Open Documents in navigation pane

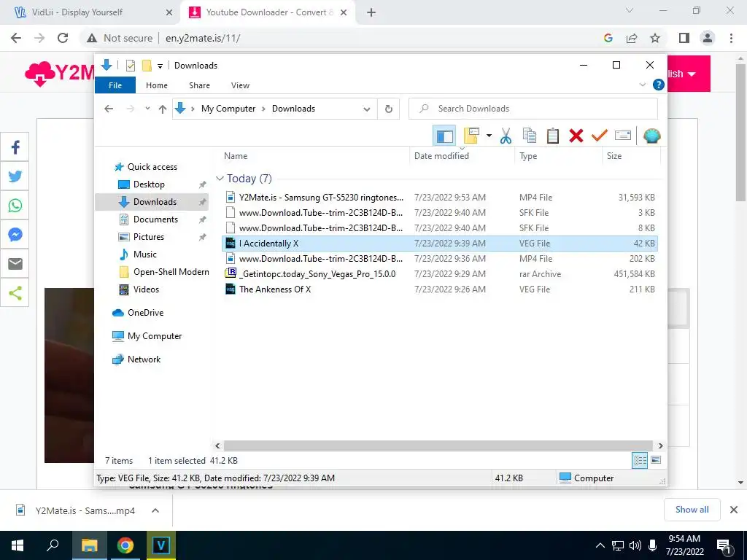click(155, 219)
